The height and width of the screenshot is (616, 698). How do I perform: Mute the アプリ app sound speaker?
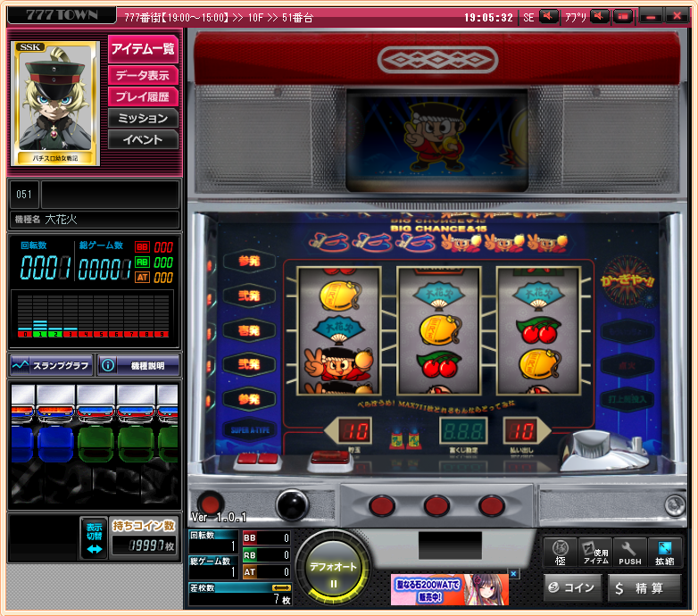tap(600, 17)
